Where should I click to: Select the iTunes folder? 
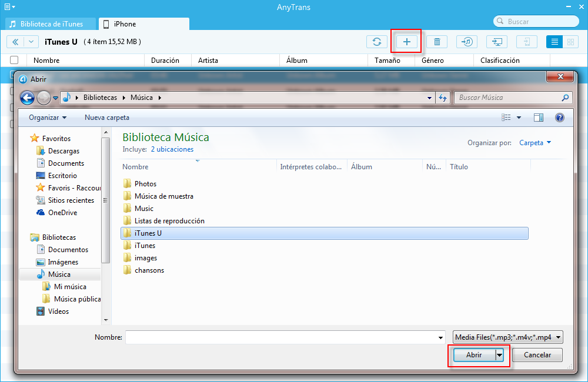point(145,246)
